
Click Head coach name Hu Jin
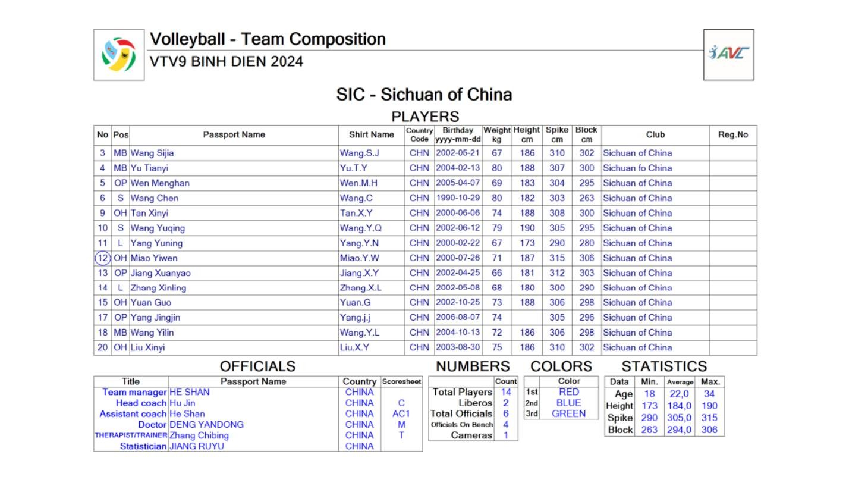pos(183,403)
